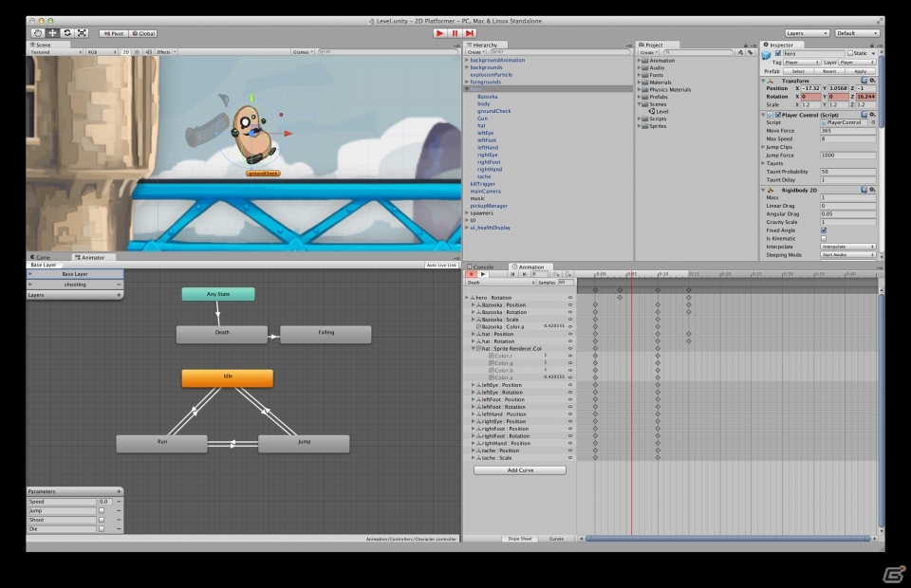
Task: Toggle scene lighting sun icon in Scene view
Action: [137, 51]
